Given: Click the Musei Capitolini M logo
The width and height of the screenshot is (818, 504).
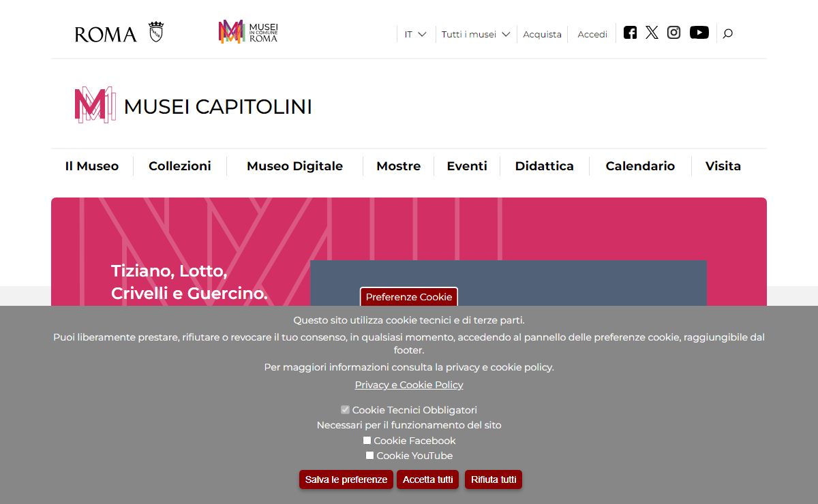Looking at the screenshot, I should (x=95, y=105).
